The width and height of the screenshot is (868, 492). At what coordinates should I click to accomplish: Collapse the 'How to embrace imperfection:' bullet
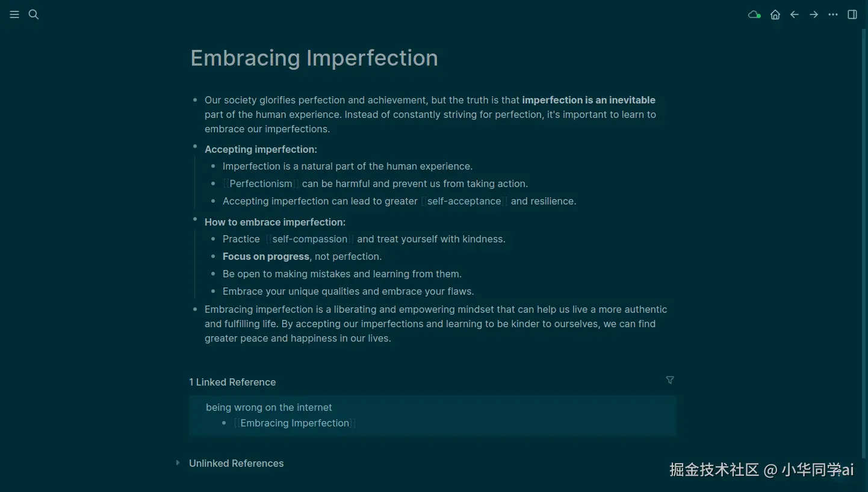pyautogui.click(x=195, y=220)
